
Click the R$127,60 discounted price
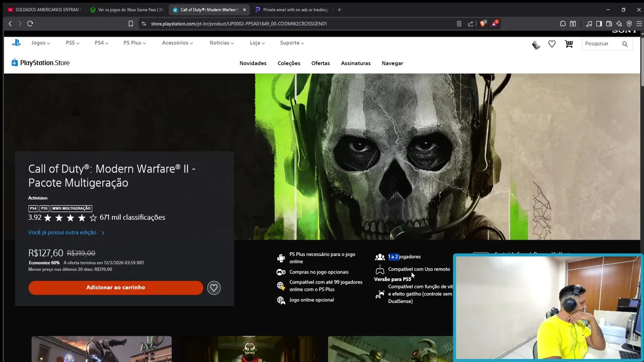[x=46, y=253]
